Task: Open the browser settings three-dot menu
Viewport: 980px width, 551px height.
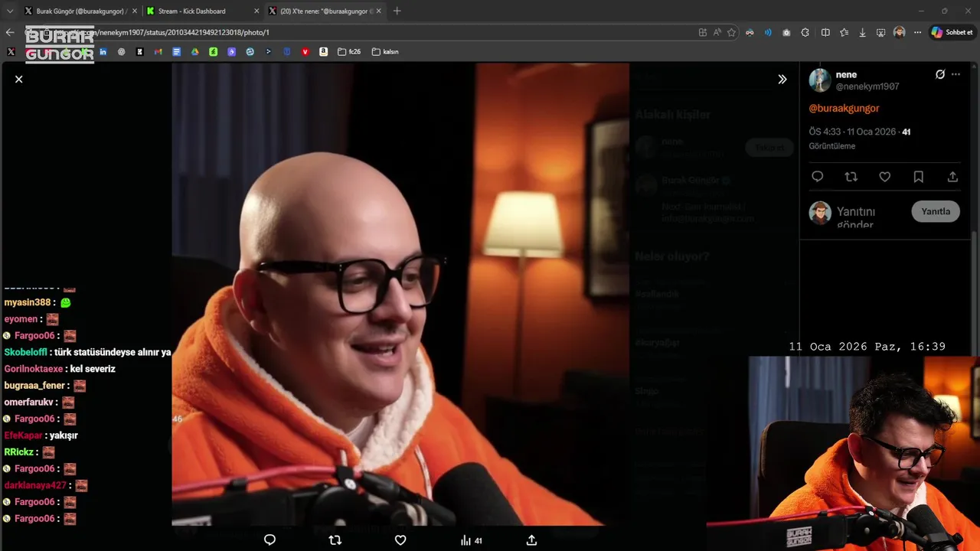Action: pyautogui.click(x=917, y=32)
